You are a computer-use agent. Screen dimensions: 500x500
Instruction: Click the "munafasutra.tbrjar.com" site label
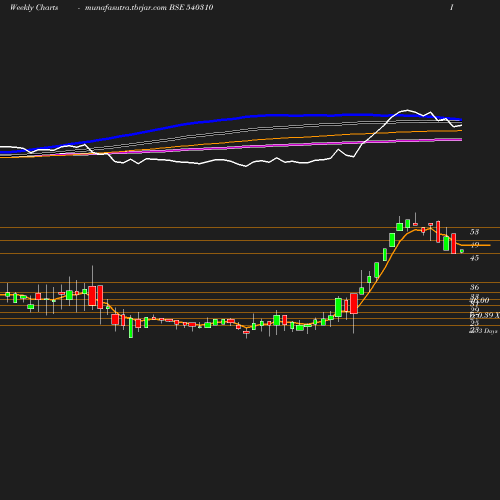click(x=126, y=8)
